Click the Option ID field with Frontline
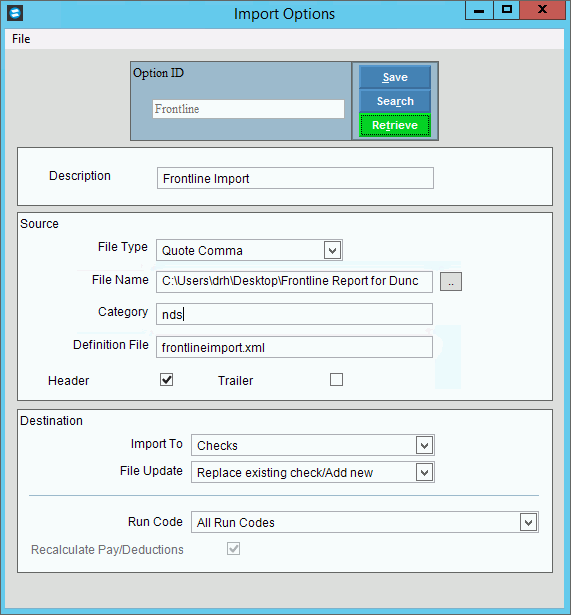571x615 pixels. 248,109
